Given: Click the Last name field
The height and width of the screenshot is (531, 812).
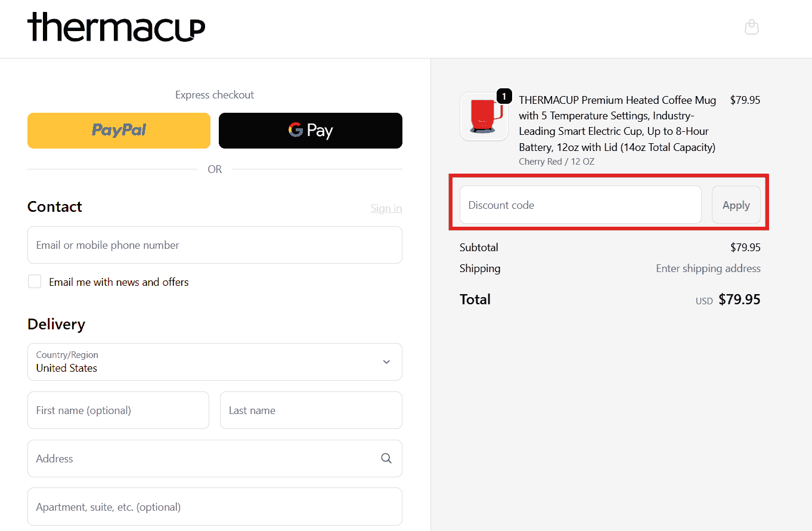Looking at the screenshot, I should pos(311,410).
